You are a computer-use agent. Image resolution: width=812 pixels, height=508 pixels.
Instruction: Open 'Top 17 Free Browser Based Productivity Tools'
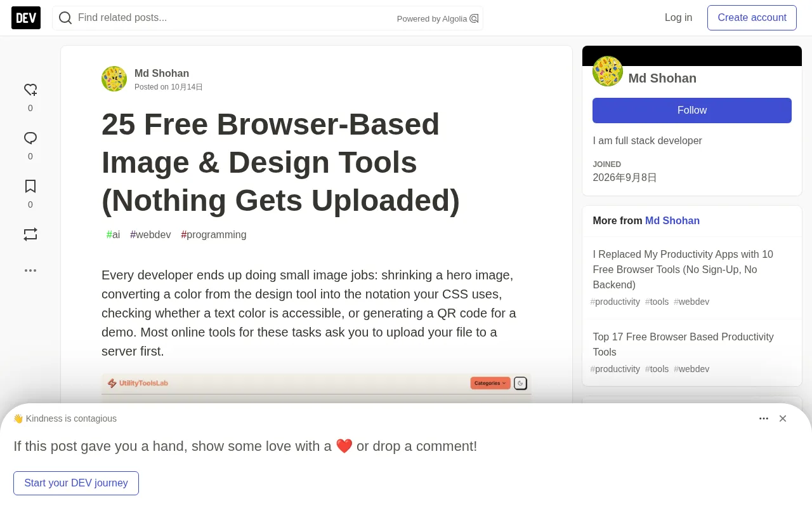click(x=683, y=344)
